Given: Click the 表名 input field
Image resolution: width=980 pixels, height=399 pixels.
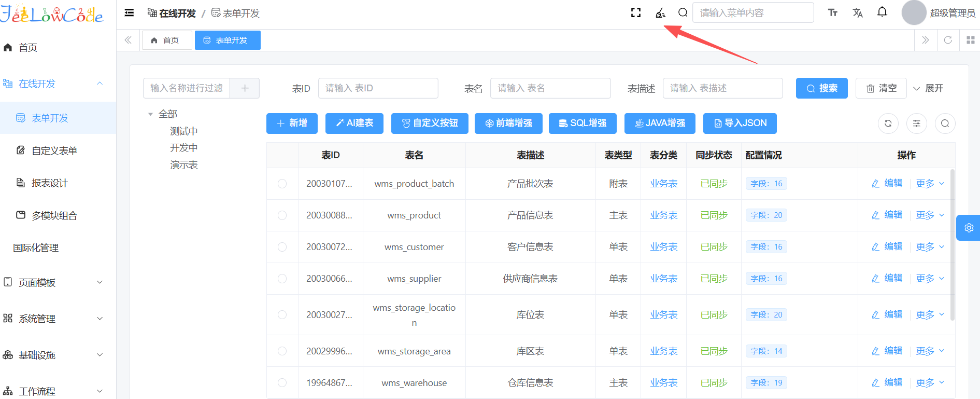Looking at the screenshot, I should click(x=550, y=88).
